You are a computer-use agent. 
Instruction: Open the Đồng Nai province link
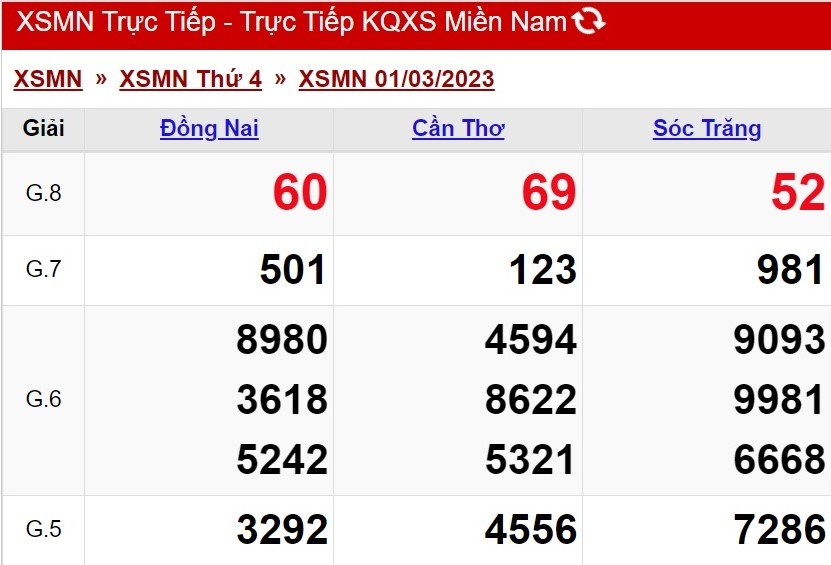209,129
